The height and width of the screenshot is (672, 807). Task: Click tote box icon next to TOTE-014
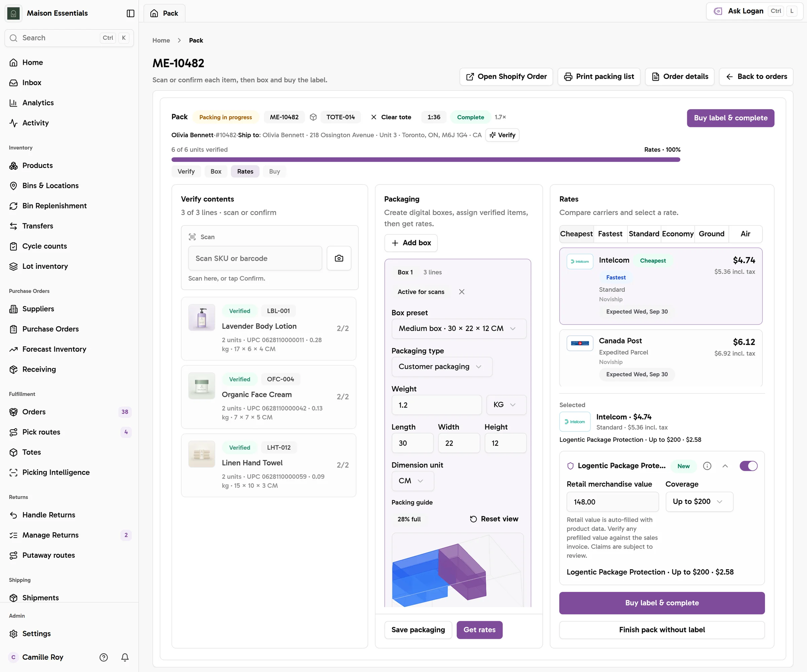coord(313,117)
